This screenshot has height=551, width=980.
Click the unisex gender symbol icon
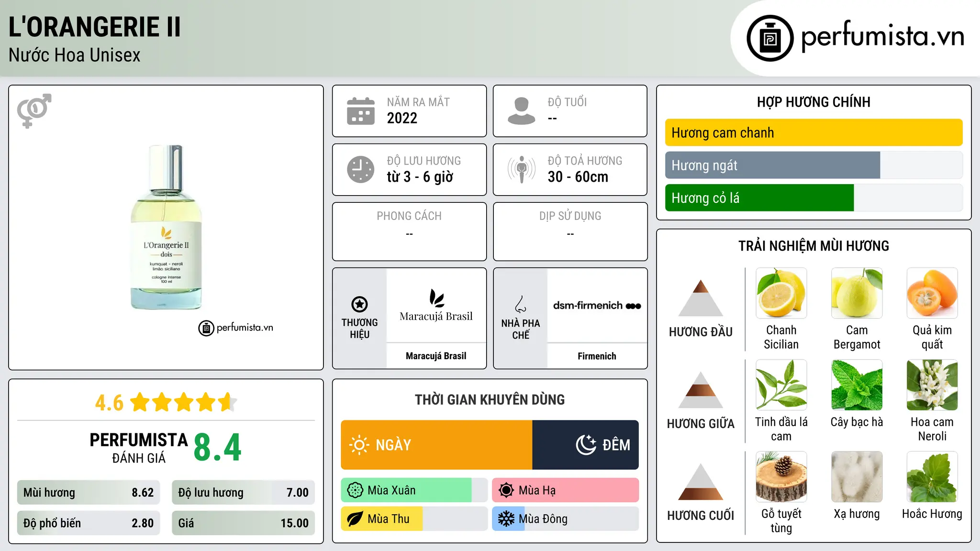click(x=34, y=111)
